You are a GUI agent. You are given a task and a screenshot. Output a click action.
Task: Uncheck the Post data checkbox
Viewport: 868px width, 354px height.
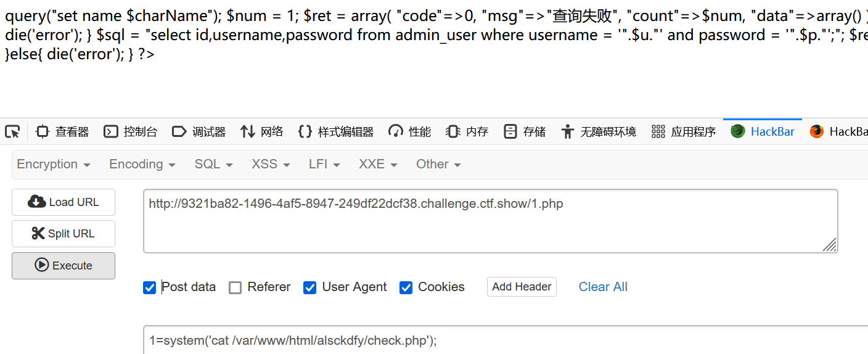pos(149,287)
